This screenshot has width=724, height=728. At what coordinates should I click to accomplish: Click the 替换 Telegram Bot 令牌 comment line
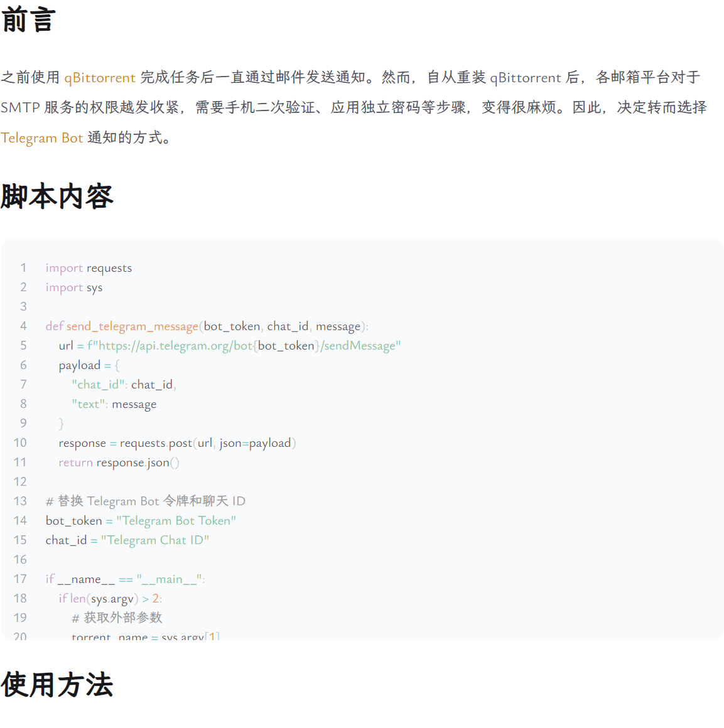click(x=145, y=501)
